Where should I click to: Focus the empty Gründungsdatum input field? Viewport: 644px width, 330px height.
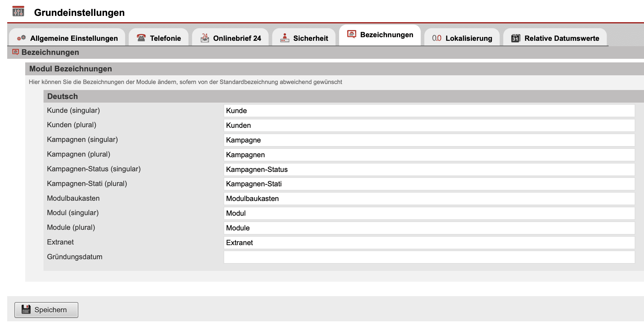pos(429,257)
